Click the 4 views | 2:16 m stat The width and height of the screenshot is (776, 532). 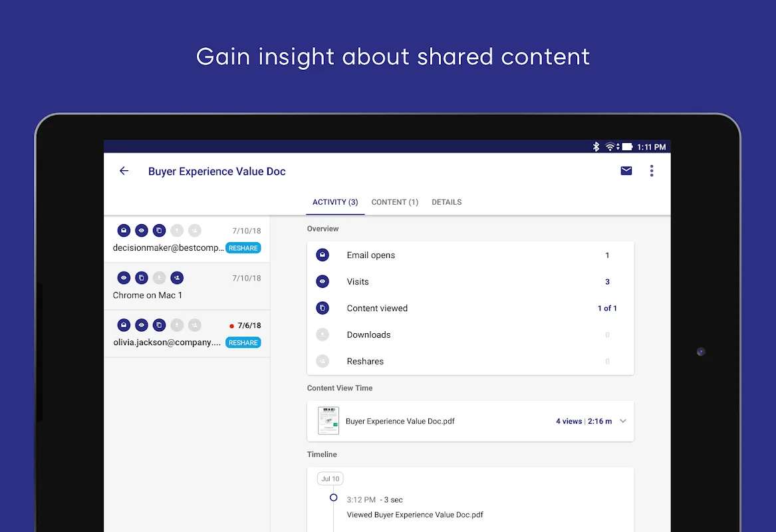[583, 421]
